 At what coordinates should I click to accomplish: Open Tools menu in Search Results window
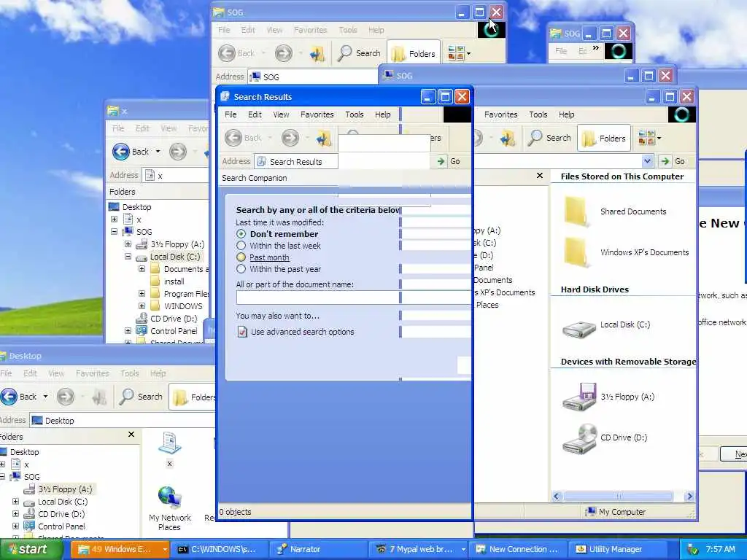(355, 114)
